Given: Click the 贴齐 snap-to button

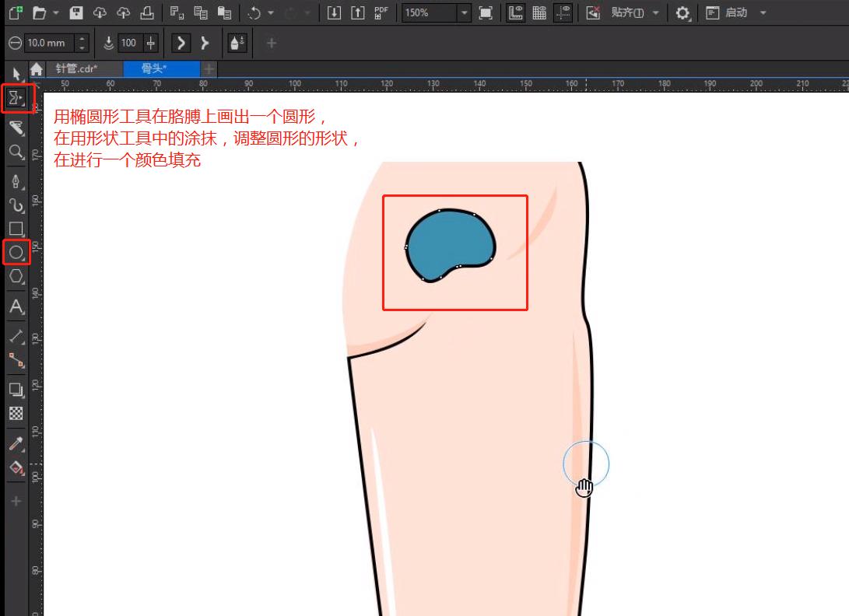Looking at the screenshot, I should point(627,12).
